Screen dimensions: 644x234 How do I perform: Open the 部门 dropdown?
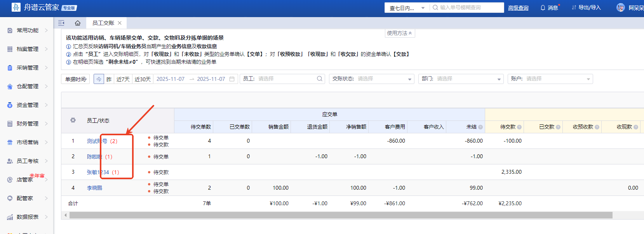tap(461, 79)
